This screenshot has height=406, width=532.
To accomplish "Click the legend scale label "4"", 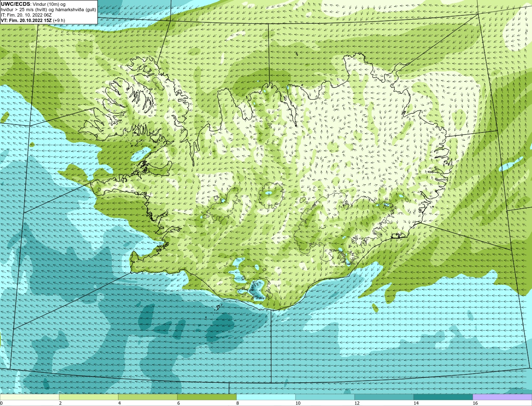I will [x=119, y=403].
